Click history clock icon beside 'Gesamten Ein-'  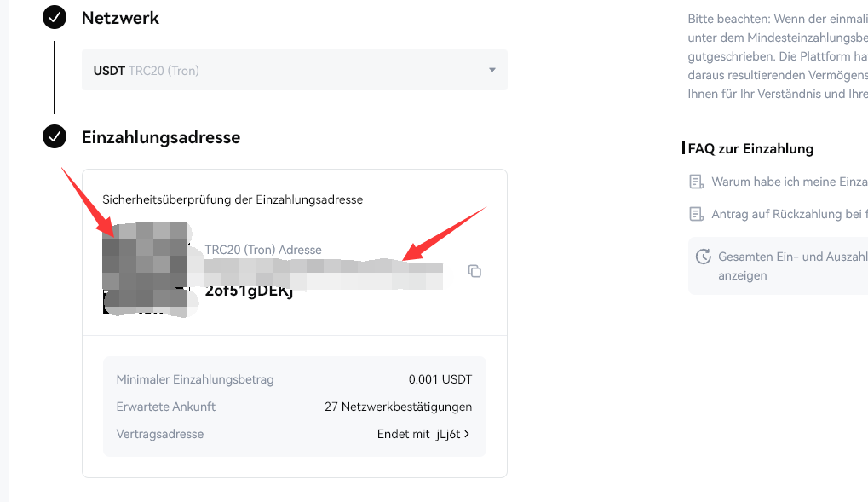pyautogui.click(x=703, y=257)
